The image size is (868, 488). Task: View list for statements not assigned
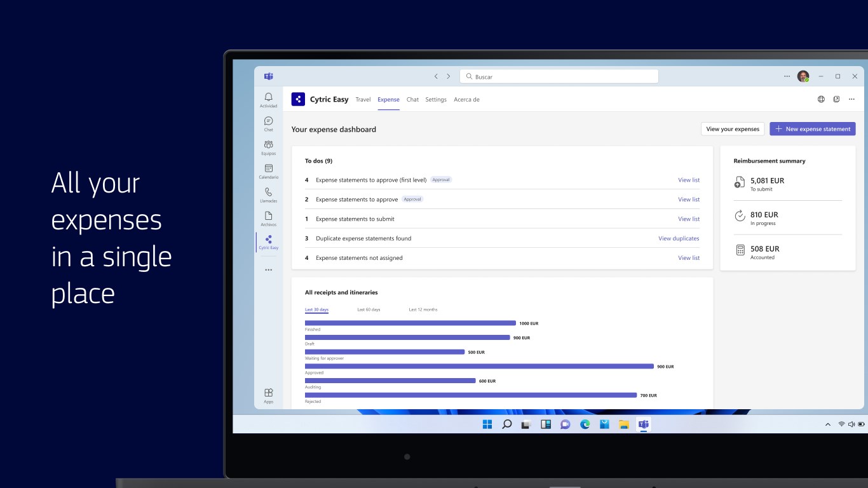click(x=689, y=258)
